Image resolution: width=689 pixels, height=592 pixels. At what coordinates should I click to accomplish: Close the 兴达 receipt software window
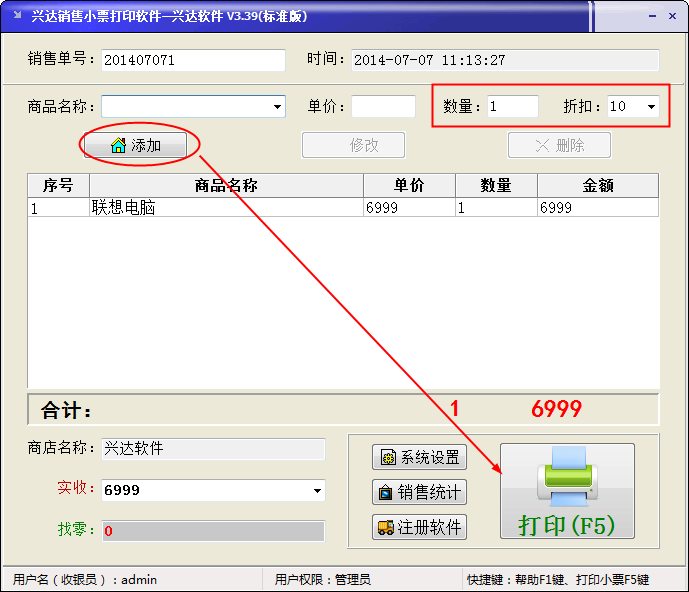pyautogui.click(x=672, y=16)
